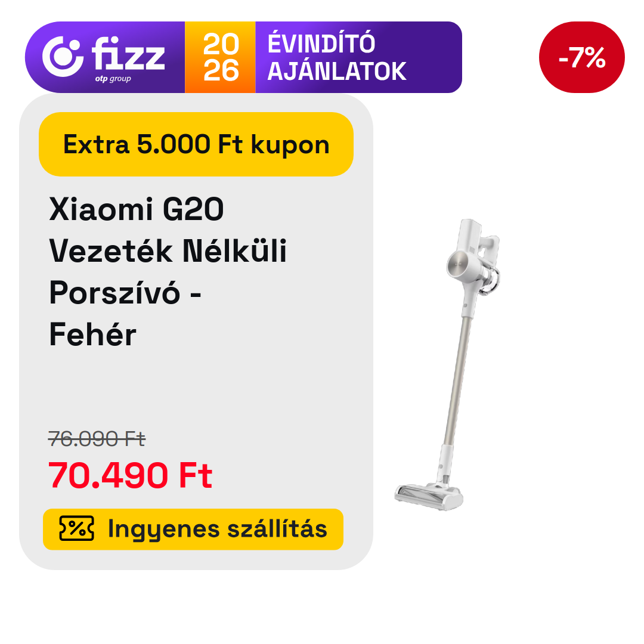Click the 70.490 Ft sale price
Viewport: 644px width, 644px height.
tap(130, 475)
